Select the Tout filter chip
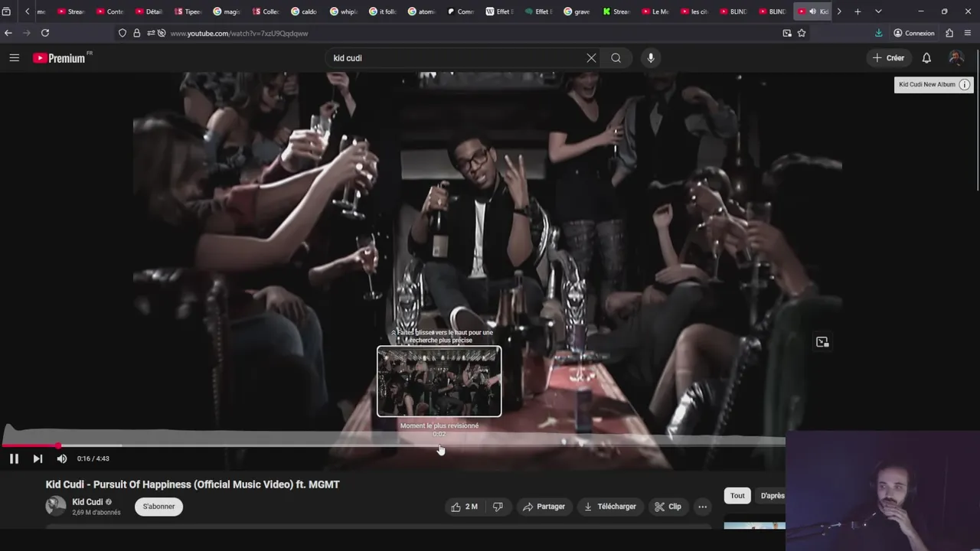This screenshot has width=980, height=551. tap(737, 496)
